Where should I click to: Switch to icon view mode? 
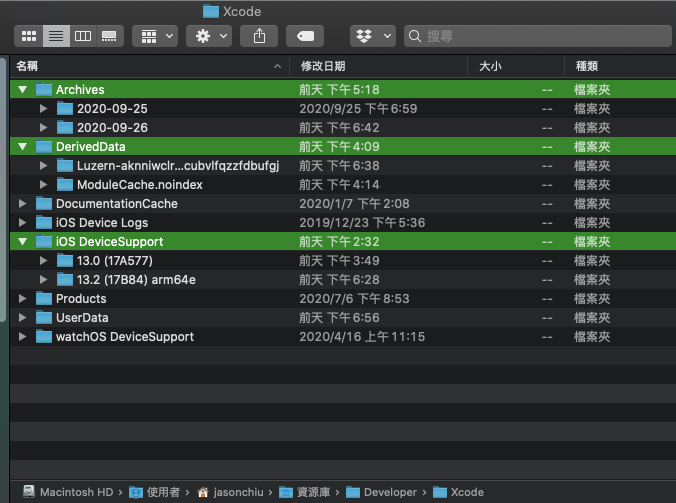point(29,36)
